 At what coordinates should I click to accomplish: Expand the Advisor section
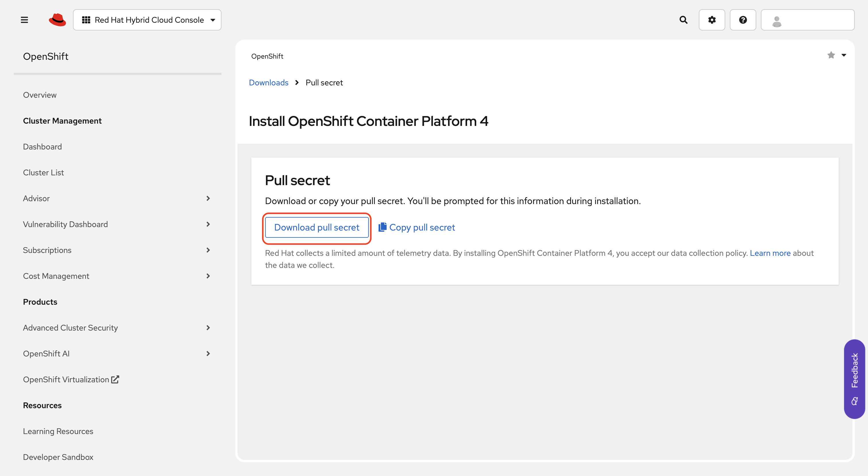click(208, 198)
